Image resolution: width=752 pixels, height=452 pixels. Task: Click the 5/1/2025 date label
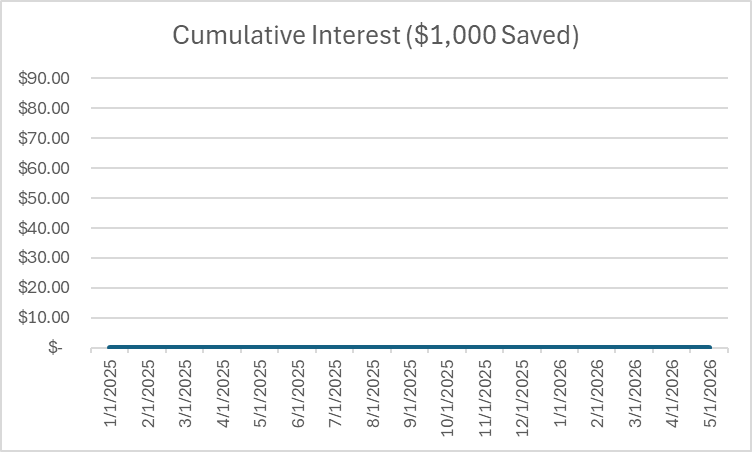(x=260, y=393)
